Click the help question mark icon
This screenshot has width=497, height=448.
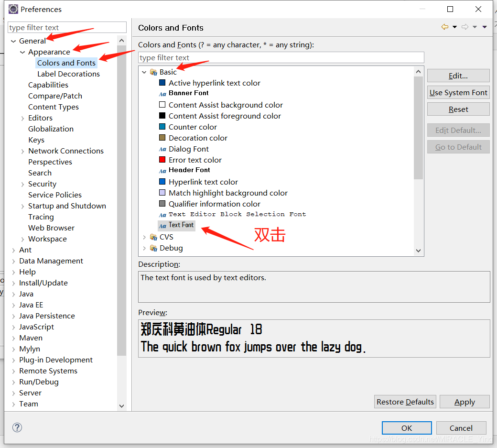(x=17, y=427)
